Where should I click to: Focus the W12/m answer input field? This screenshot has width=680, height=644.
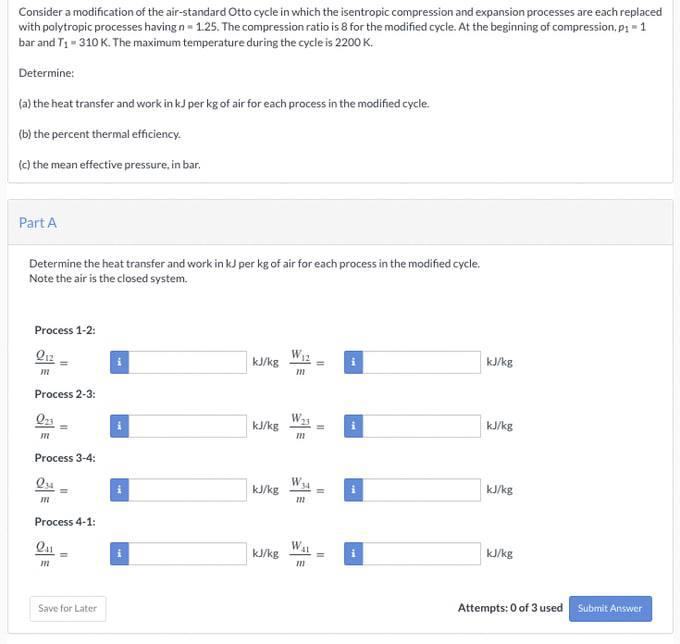tap(422, 362)
